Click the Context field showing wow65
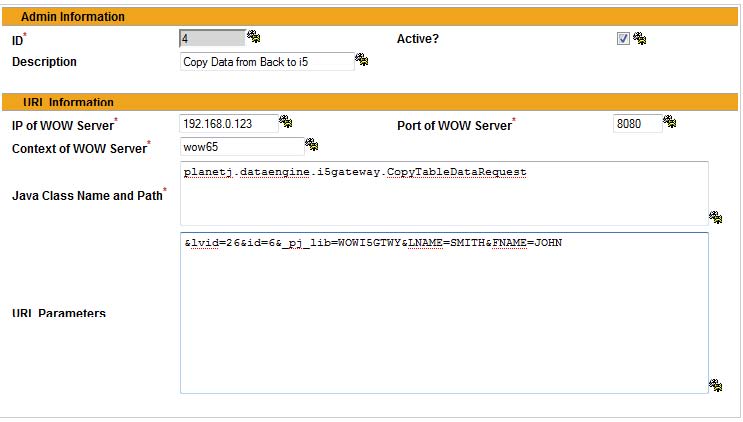Screen dimensions: 743x422 242,146
